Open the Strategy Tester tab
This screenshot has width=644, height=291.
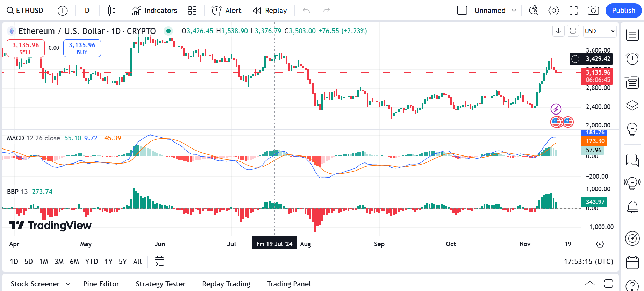[160, 284]
